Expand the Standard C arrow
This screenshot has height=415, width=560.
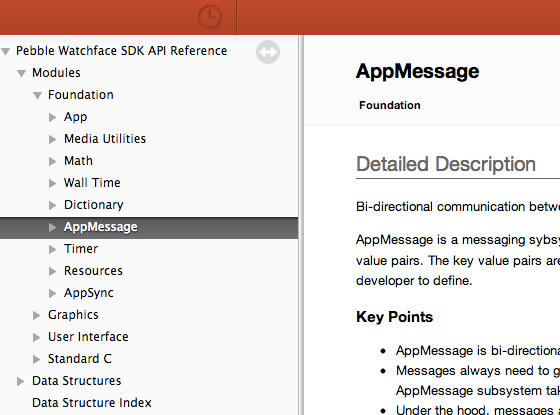[x=36, y=359]
